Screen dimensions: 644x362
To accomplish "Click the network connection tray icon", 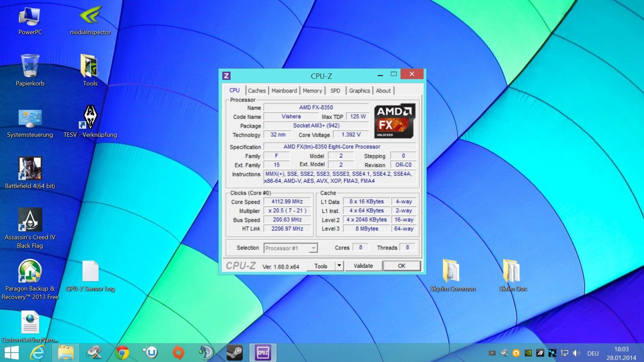I will (564, 353).
